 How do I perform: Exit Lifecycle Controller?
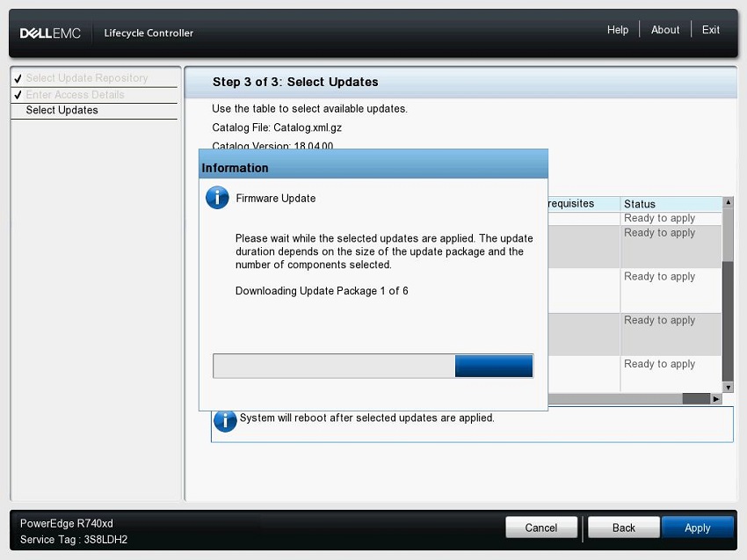tap(711, 30)
